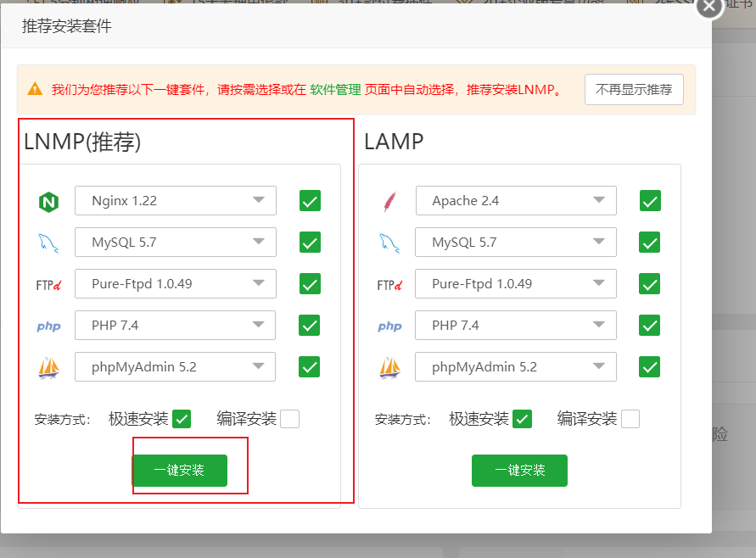Open LNMP Pure-Ftpd 1.0.49 dropdown
The height and width of the screenshot is (558, 756).
tap(176, 283)
